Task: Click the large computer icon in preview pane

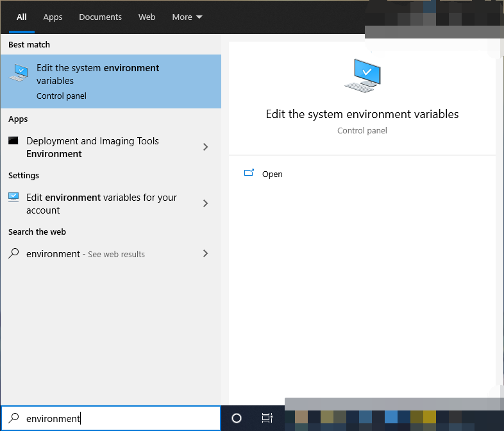Action: [362, 76]
